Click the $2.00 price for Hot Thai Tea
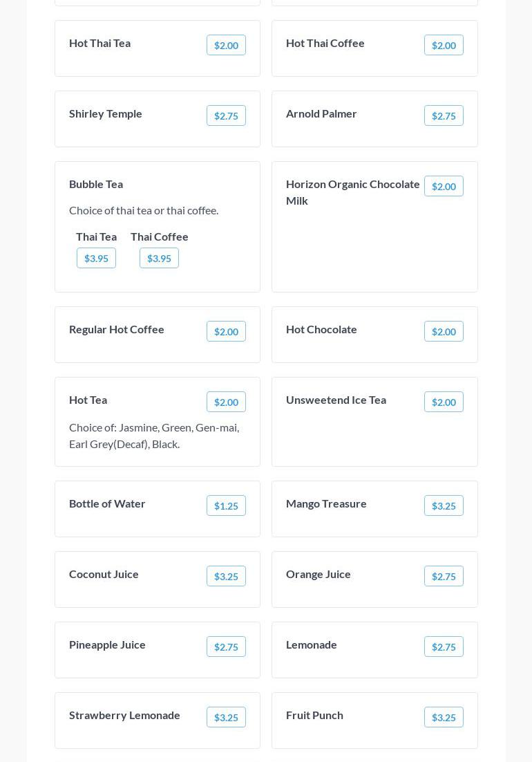532x762 pixels. (226, 45)
